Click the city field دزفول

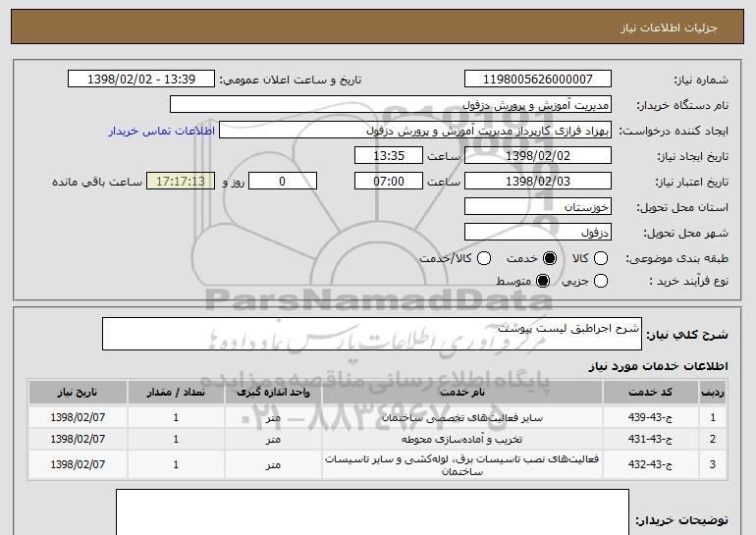click(x=538, y=233)
